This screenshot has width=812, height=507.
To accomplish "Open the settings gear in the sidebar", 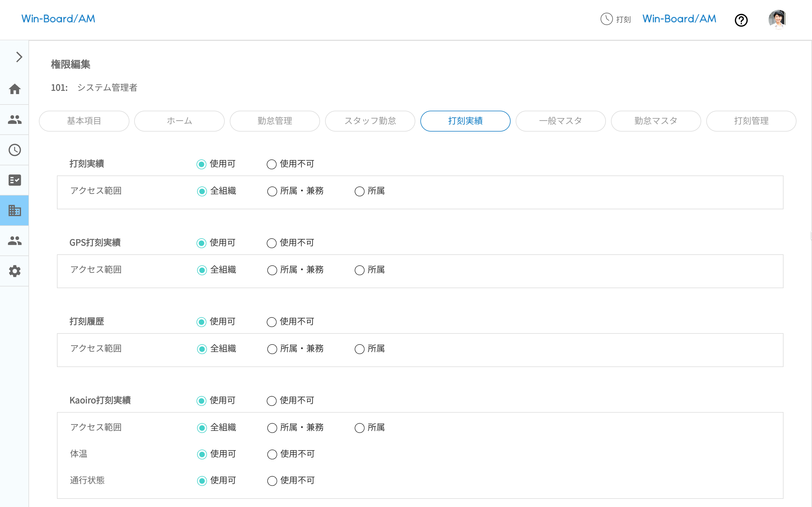I will pyautogui.click(x=14, y=271).
